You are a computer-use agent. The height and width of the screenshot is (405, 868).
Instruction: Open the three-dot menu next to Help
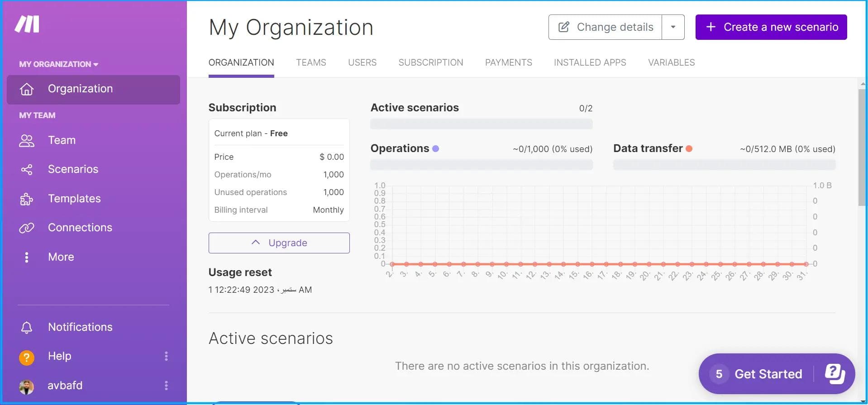(166, 357)
